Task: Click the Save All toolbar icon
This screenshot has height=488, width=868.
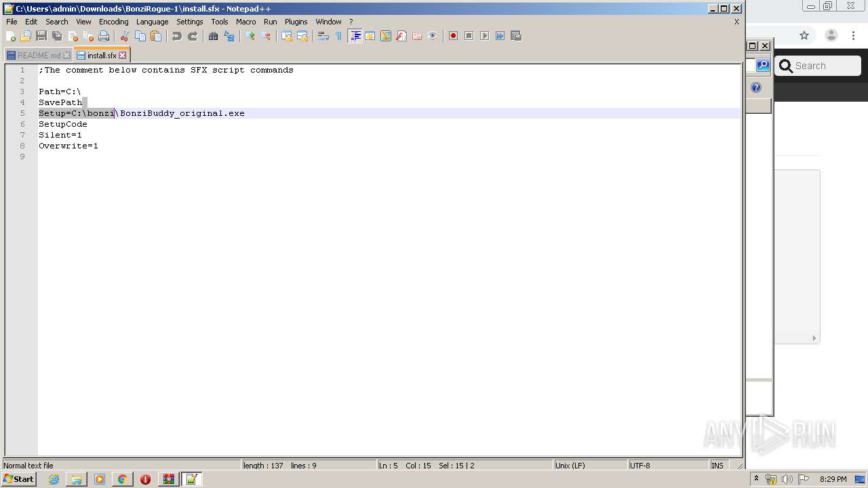Action: 57,36
